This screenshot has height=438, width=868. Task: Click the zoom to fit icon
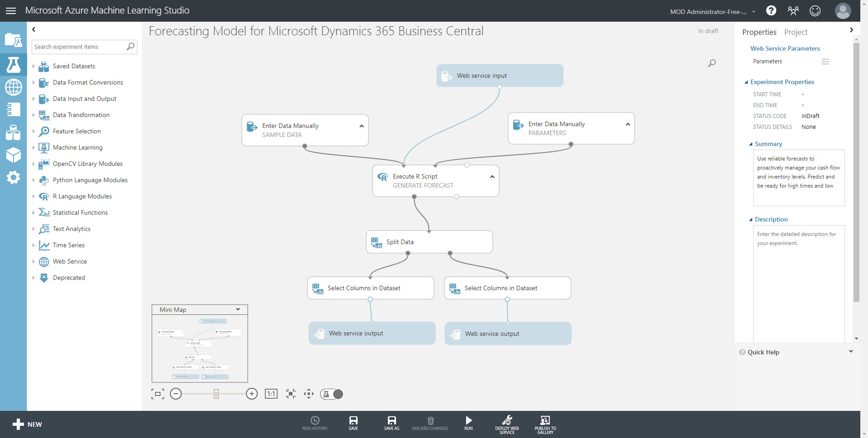point(158,394)
